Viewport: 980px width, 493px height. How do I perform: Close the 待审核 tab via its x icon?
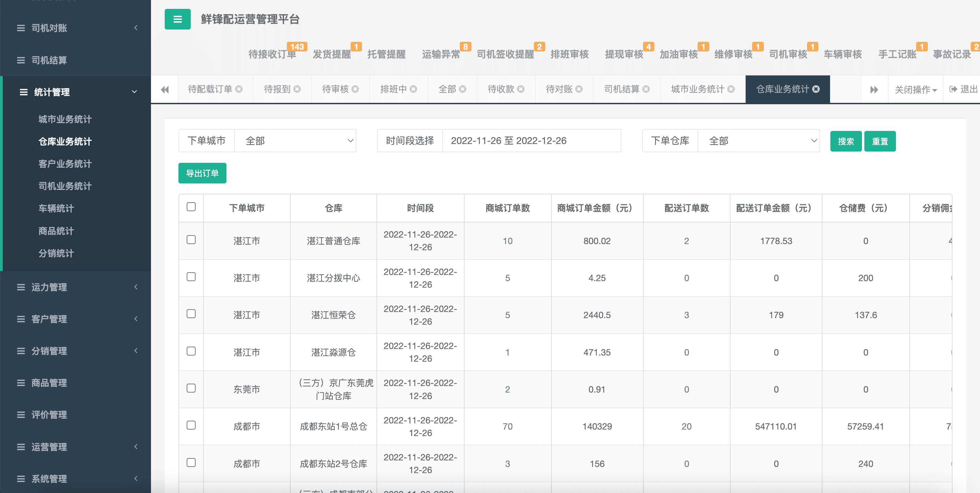[355, 89]
